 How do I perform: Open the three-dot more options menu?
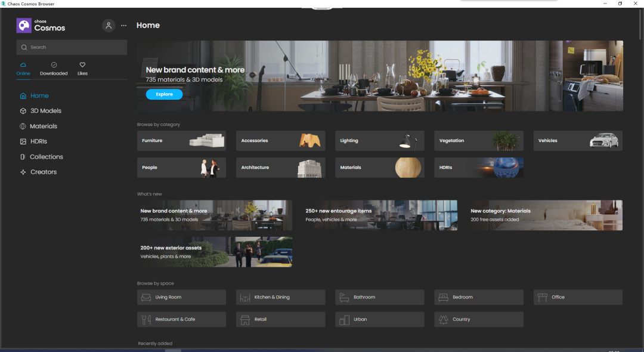[123, 26]
